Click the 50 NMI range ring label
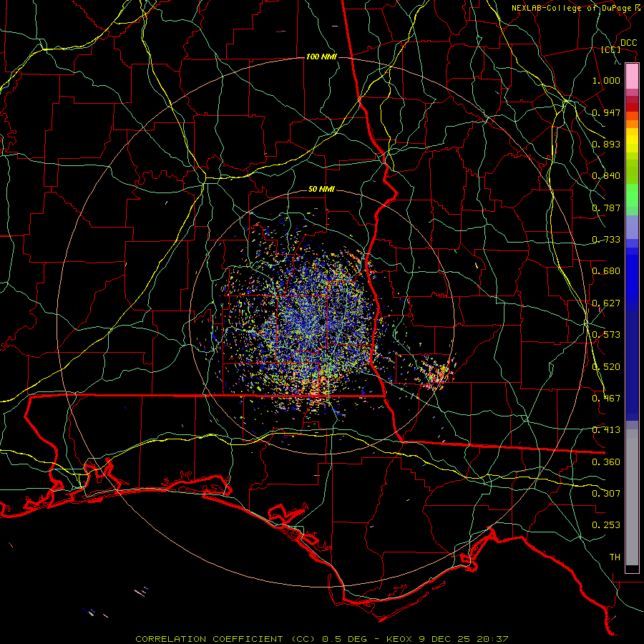 tap(321, 190)
